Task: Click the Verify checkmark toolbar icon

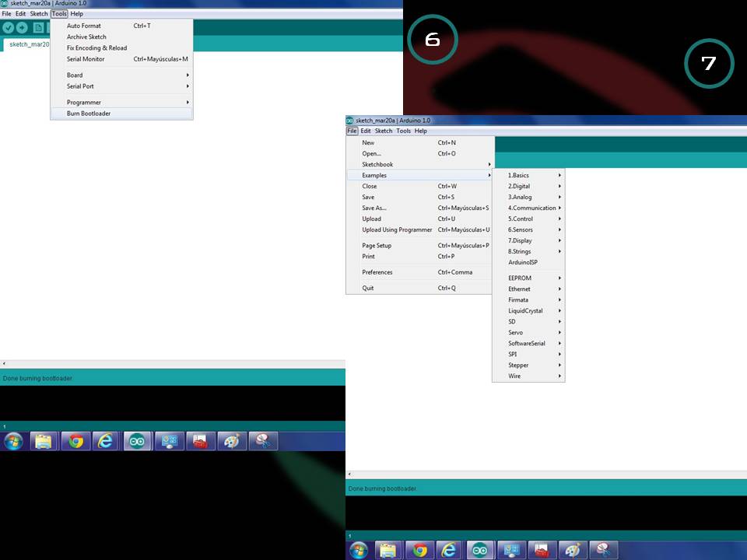Action: click(8, 28)
